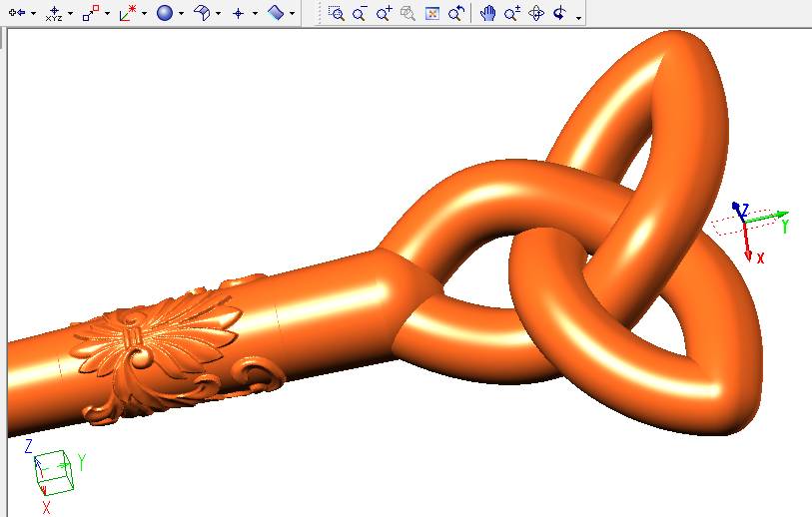Screen dimensions: 812x517
Task: Click the blue crosshair point icon
Action: (x=239, y=13)
